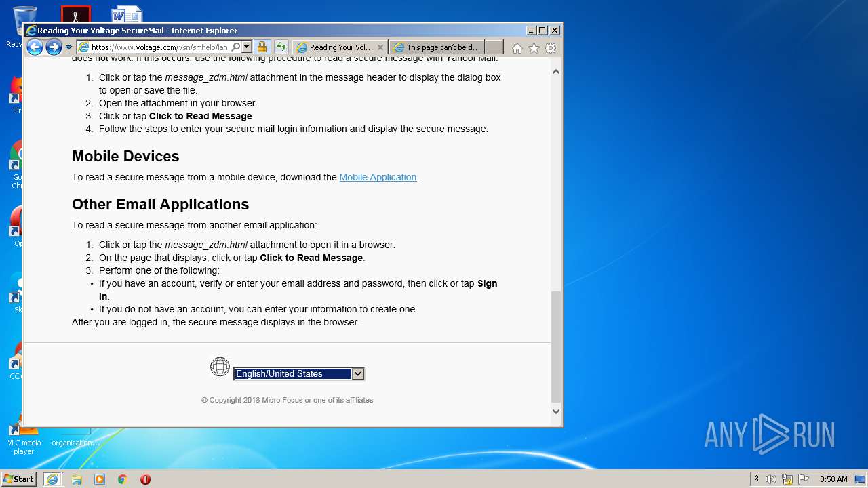868x488 pixels.
Task: Click the 'Mobile Devices' heading
Action: pyautogui.click(x=125, y=156)
